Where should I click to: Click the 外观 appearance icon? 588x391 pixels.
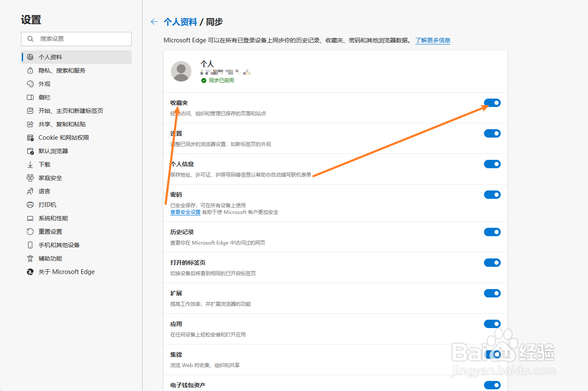30,84
